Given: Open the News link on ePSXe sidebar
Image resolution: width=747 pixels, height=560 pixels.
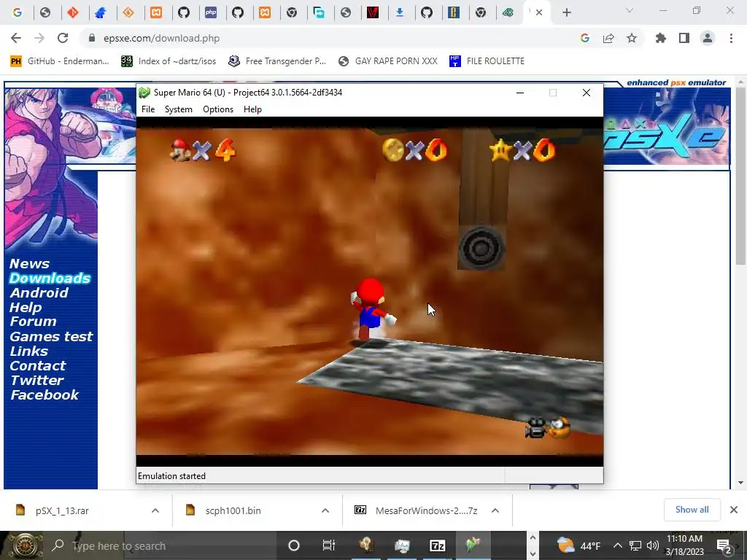Looking at the screenshot, I should pos(29,264).
